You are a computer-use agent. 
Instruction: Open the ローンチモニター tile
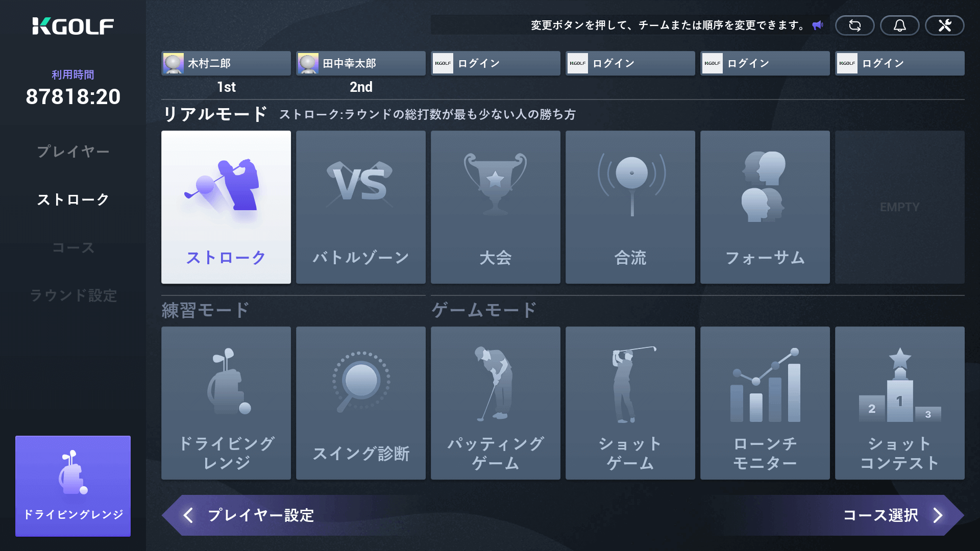[765, 403]
